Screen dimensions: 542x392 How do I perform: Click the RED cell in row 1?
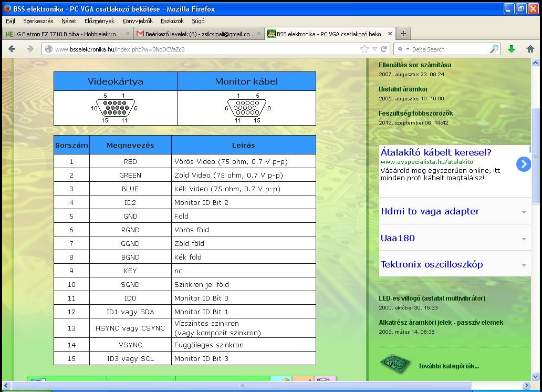pyautogui.click(x=130, y=161)
